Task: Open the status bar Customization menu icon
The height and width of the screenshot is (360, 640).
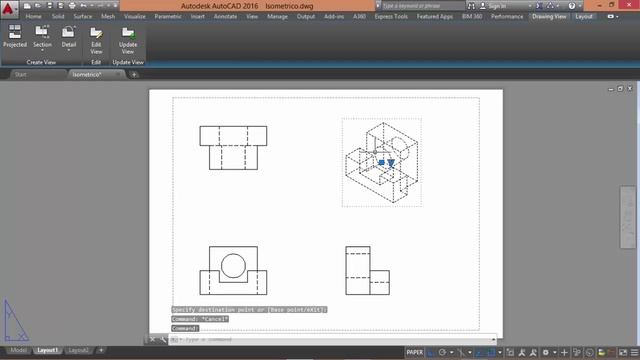Action: pos(635,352)
